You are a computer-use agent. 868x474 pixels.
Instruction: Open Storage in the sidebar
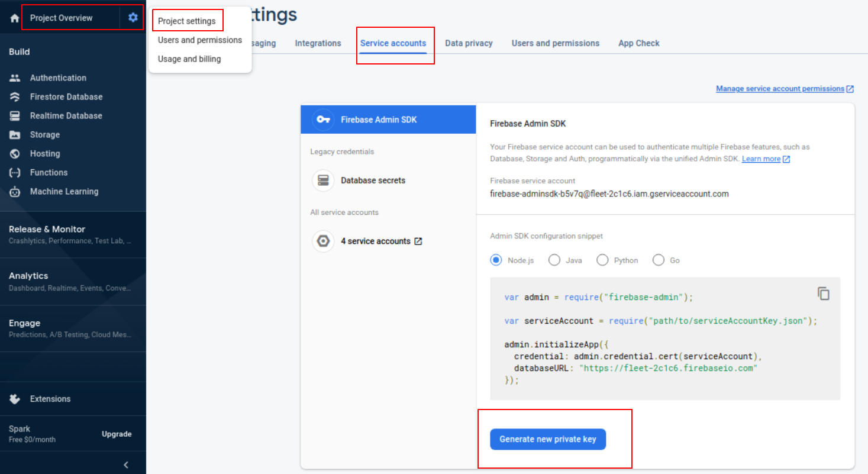pyautogui.click(x=45, y=135)
